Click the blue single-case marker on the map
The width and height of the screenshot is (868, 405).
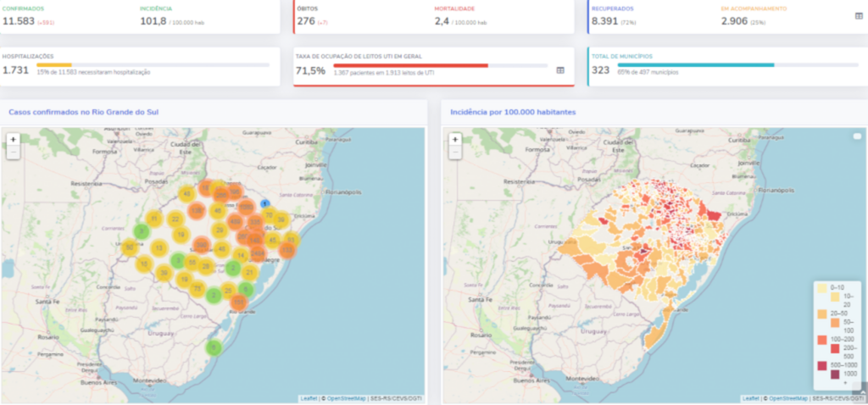(264, 203)
